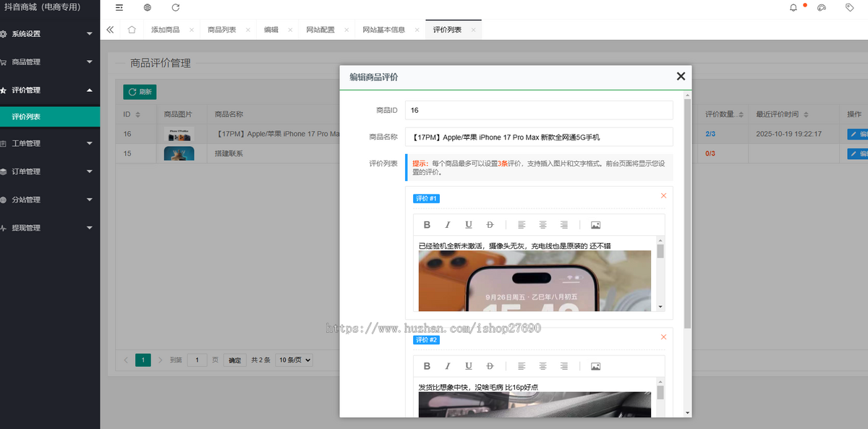Screen dimensions: 868x429
Task: Open the notification bell icon
Action: coord(793,7)
